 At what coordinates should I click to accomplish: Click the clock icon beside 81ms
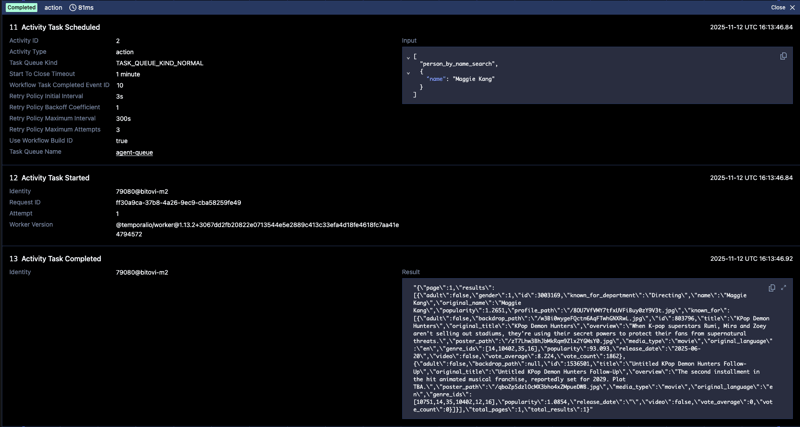(72, 8)
